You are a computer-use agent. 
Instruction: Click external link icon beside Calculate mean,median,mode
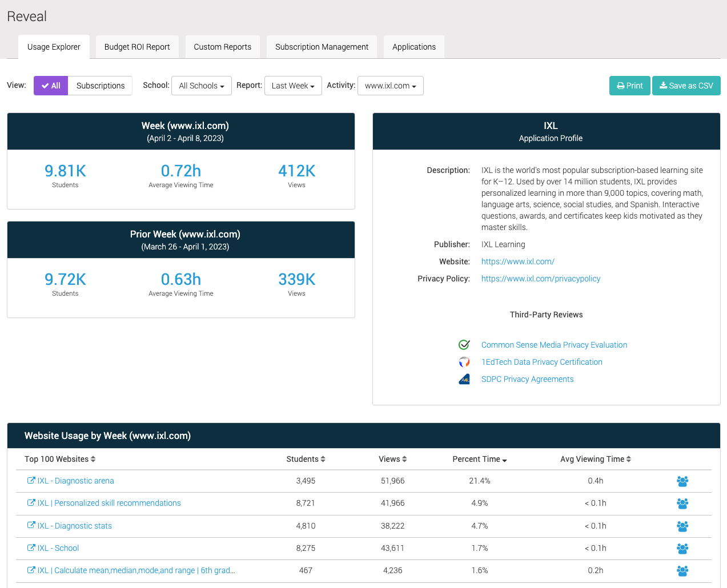31,570
